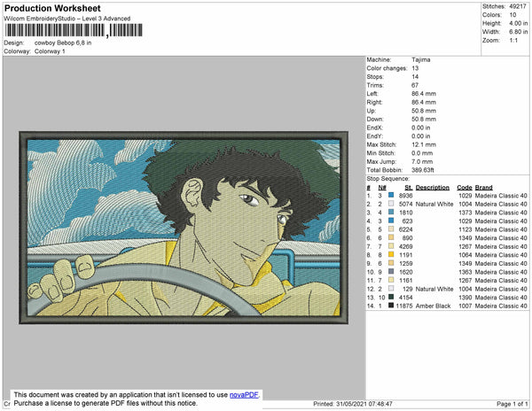Click the Height value "4.00 in"
This screenshot has width=532, height=411.
[519, 23]
